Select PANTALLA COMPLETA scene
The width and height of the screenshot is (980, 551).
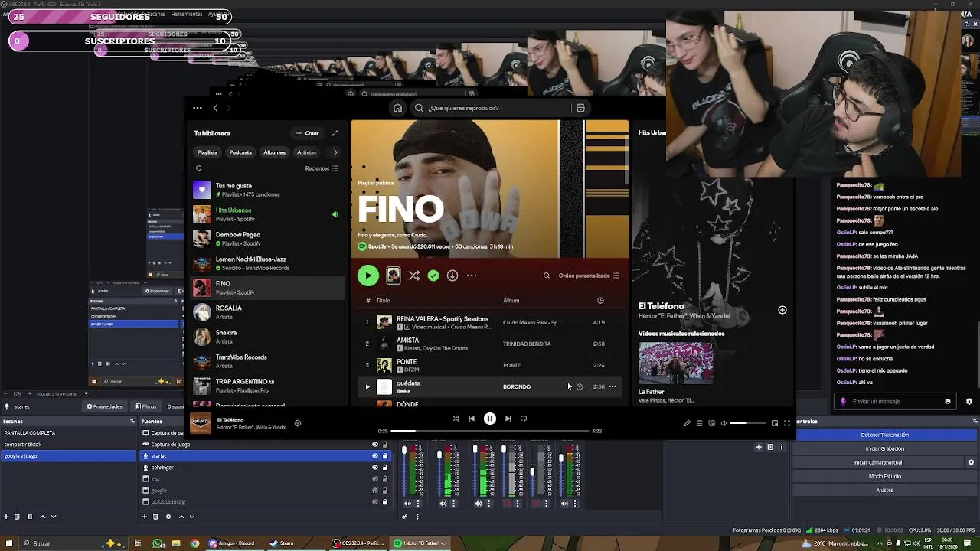(x=68, y=433)
